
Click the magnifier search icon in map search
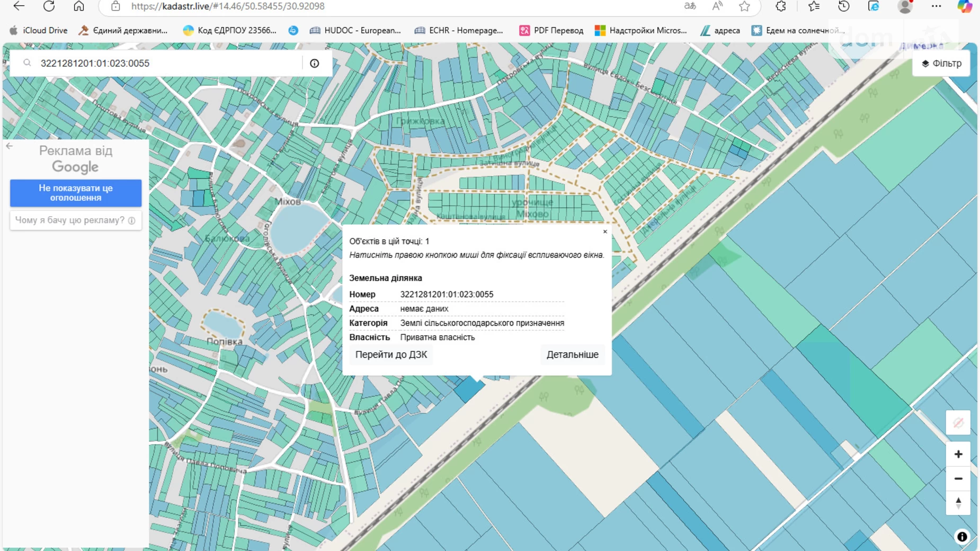tap(27, 63)
